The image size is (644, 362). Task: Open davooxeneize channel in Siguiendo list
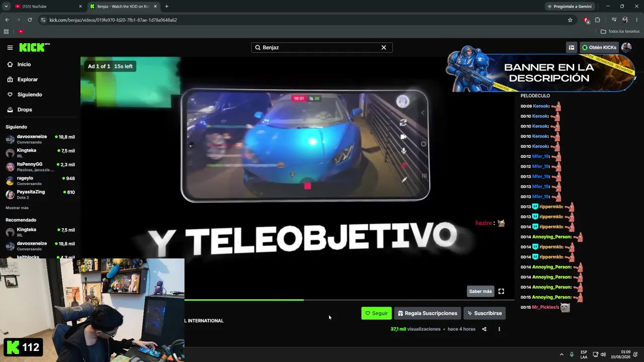point(40,139)
